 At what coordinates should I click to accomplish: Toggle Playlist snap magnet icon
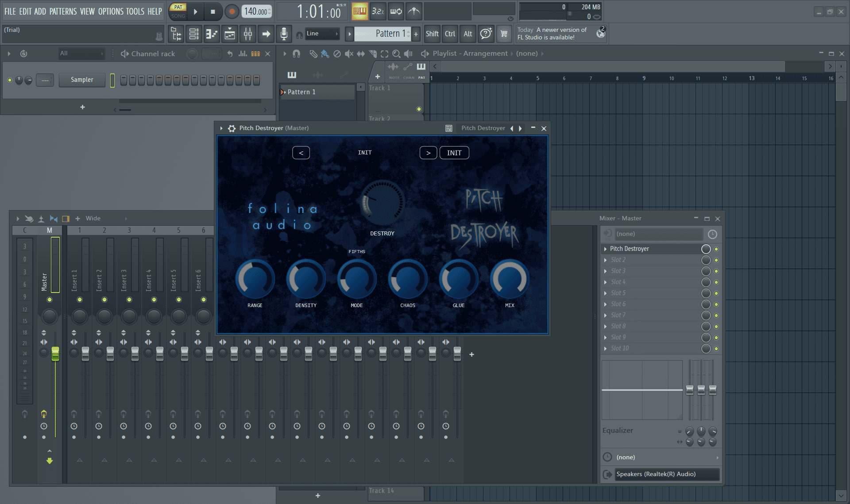tap(297, 54)
